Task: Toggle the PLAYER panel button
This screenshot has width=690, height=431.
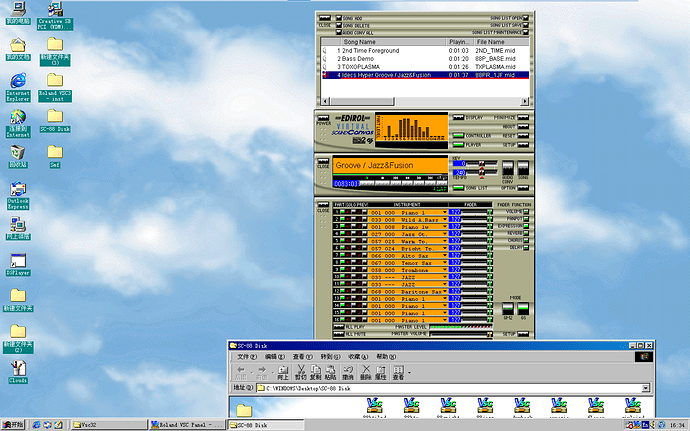Action: tap(459, 145)
